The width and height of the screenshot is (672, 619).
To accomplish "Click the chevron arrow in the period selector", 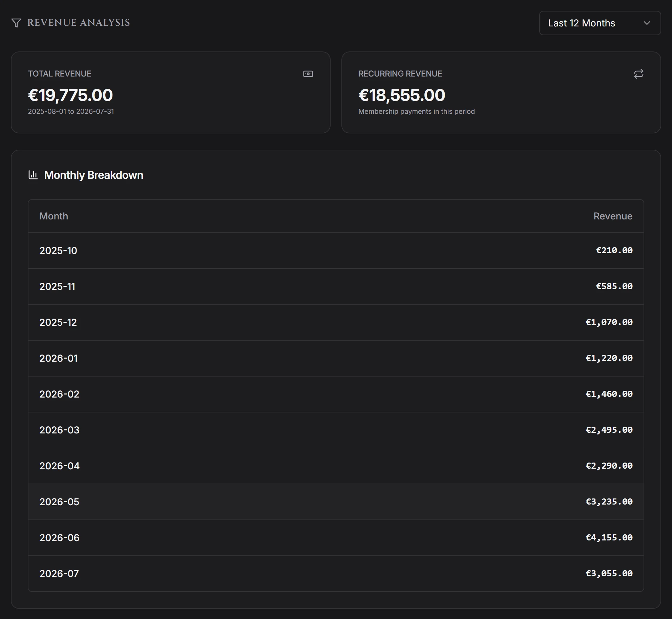I will click(647, 23).
